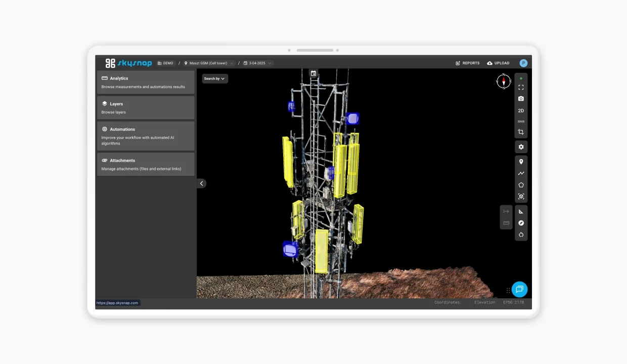Click the EPSG:2178 coordinate system label

click(x=514, y=302)
